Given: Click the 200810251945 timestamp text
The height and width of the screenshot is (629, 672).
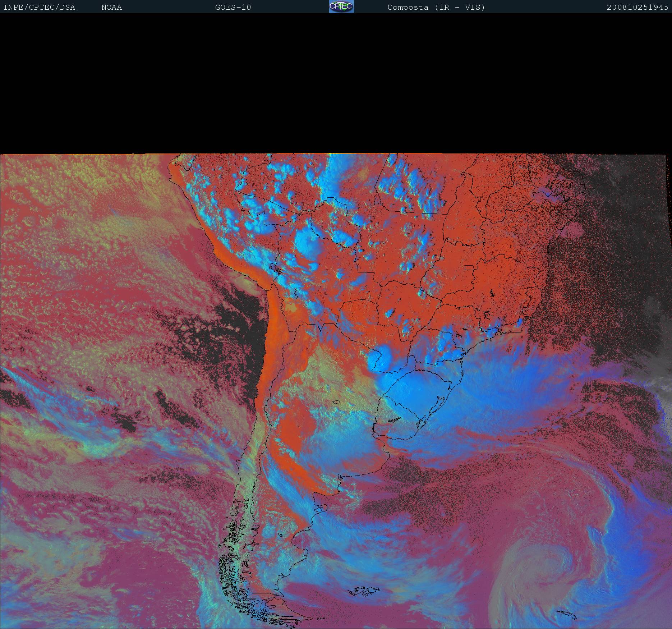Looking at the screenshot, I should coord(637,7).
